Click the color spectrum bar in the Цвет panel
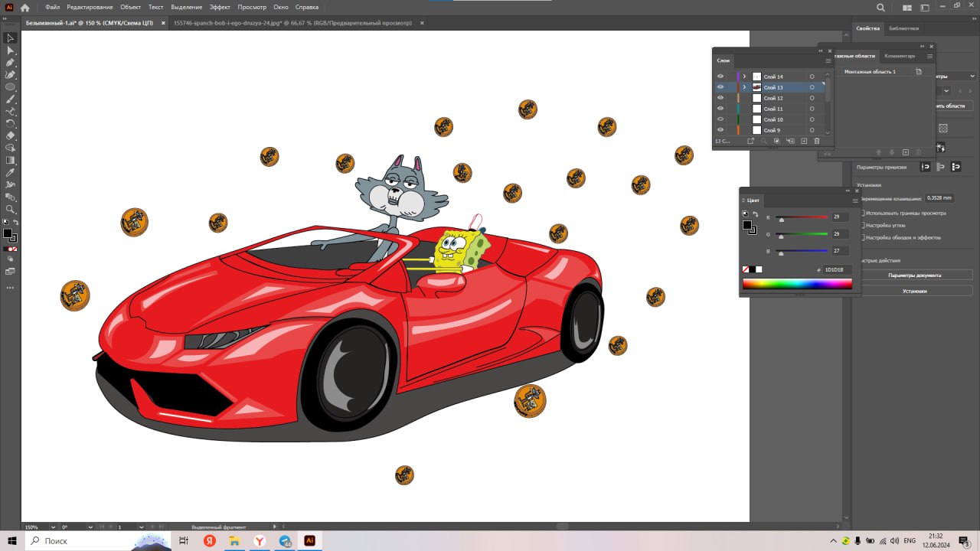The width and height of the screenshot is (980, 551). coord(797,284)
